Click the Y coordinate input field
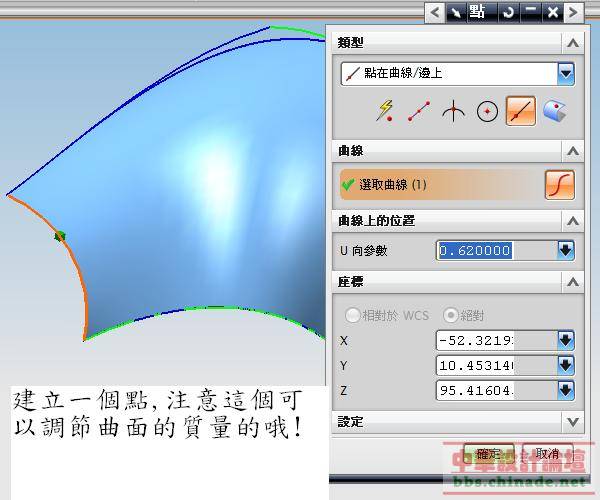 coord(497,365)
